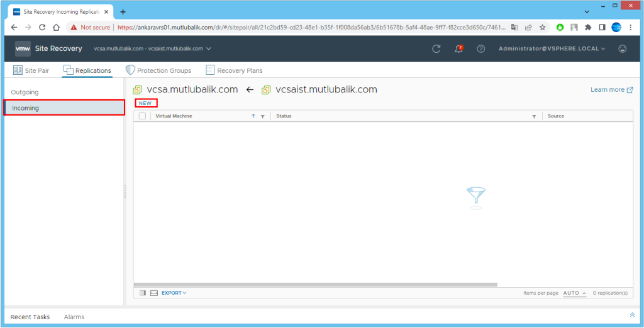The width and height of the screenshot is (644, 328).
Task: Bookmark this page with the star
Action: click(543, 28)
